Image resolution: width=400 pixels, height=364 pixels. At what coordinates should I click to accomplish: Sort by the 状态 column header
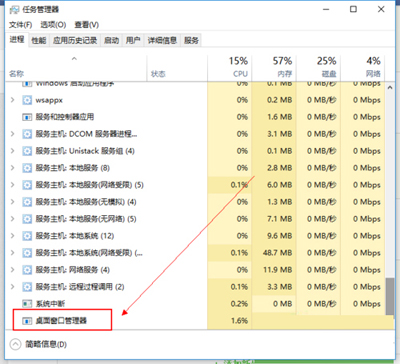pos(177,68)
